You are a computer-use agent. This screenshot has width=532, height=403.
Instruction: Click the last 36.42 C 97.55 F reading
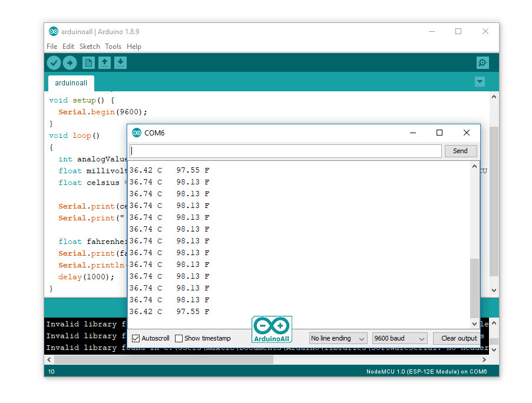[169, 312]
